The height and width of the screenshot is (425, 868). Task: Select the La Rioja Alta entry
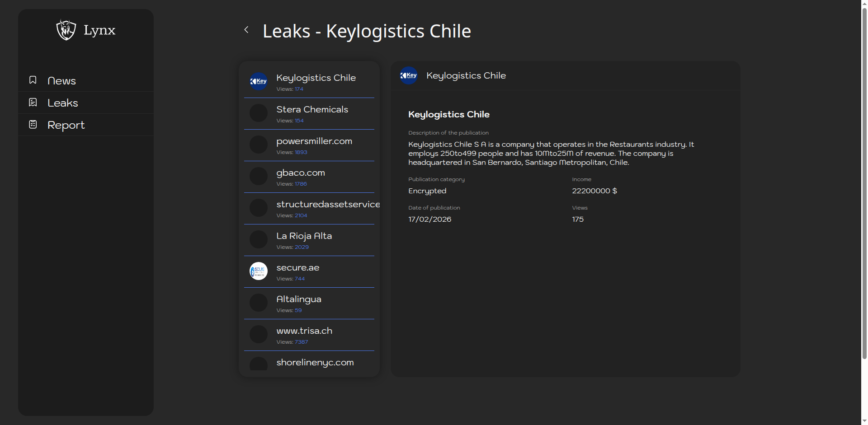pos(304,236)
